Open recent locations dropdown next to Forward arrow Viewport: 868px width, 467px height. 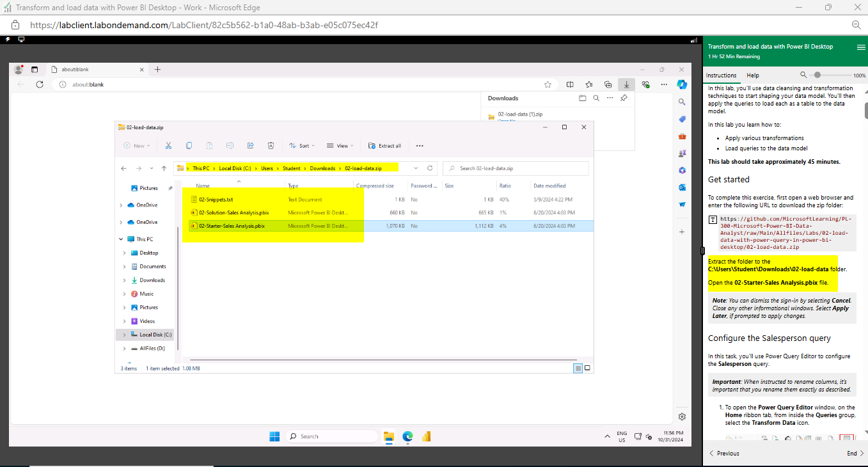click(x=152, y=168)
